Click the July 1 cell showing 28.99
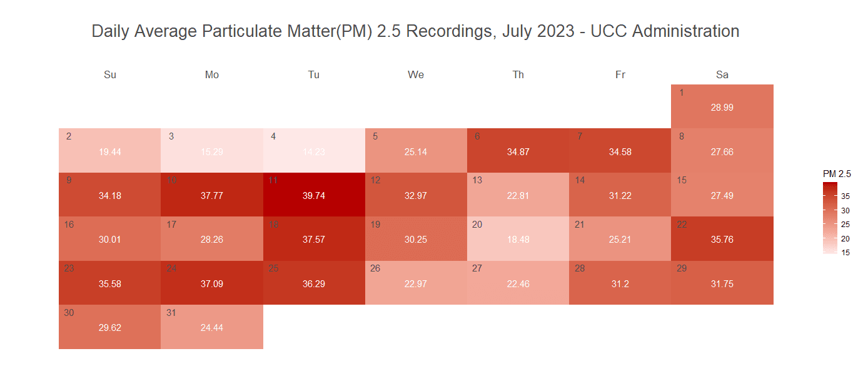Viewport: 868px width, 391px height. click(722, 106)
